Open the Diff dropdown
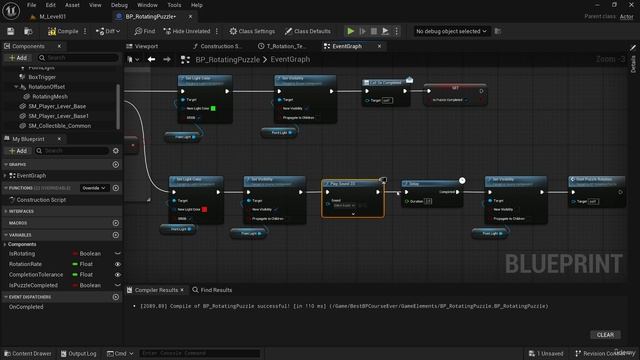This screenshot has height=360, width=640. click(108, 31)
